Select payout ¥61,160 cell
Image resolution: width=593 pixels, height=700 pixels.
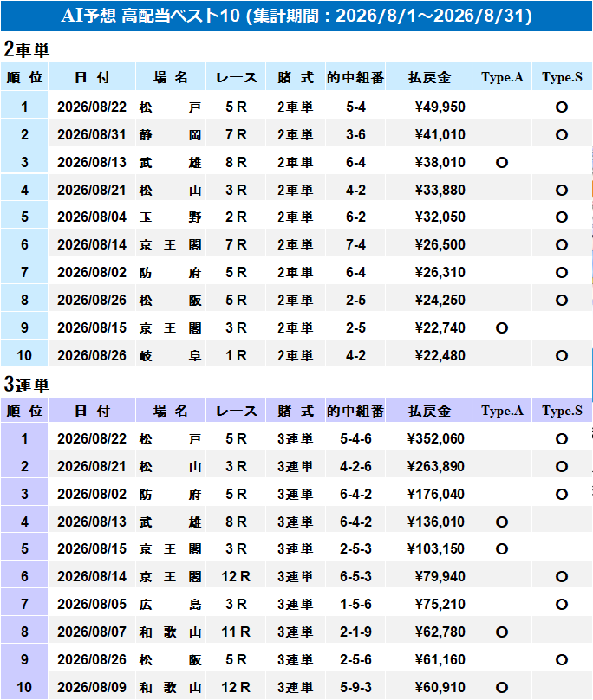(429, 659)
